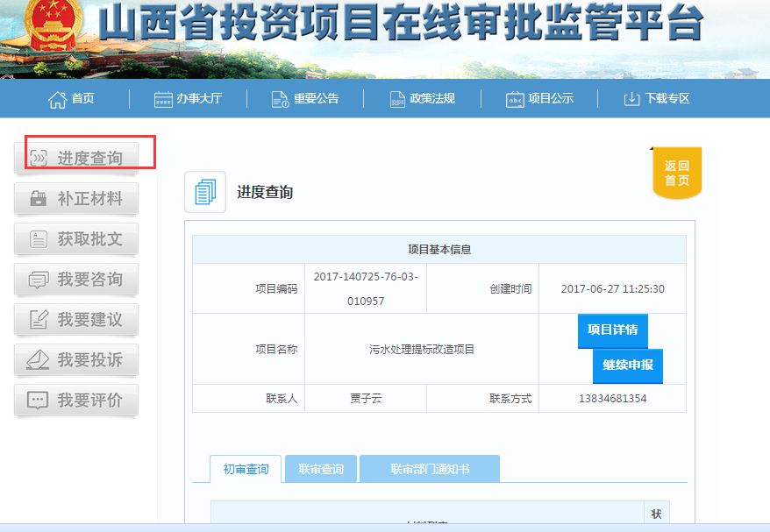Select 获取批文 from the sidebar
Screen dimensions: 770x532
77,239
